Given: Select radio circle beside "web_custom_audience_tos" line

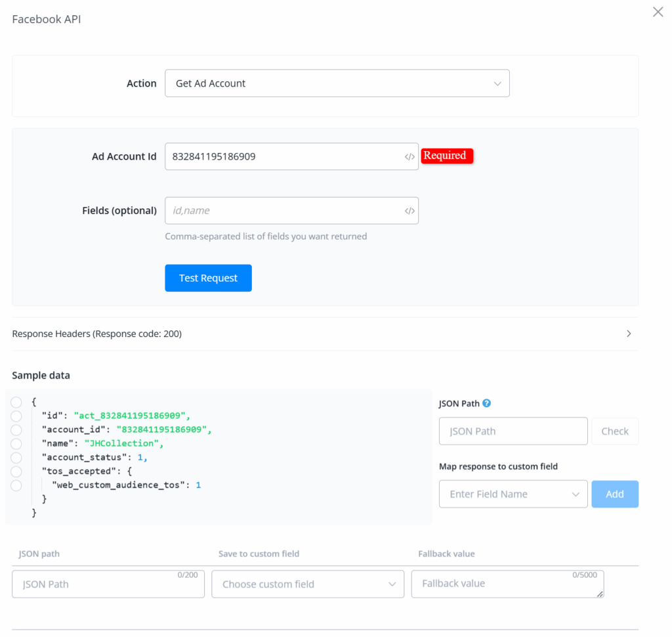Looking at the screenshot, I should [16, 485].
